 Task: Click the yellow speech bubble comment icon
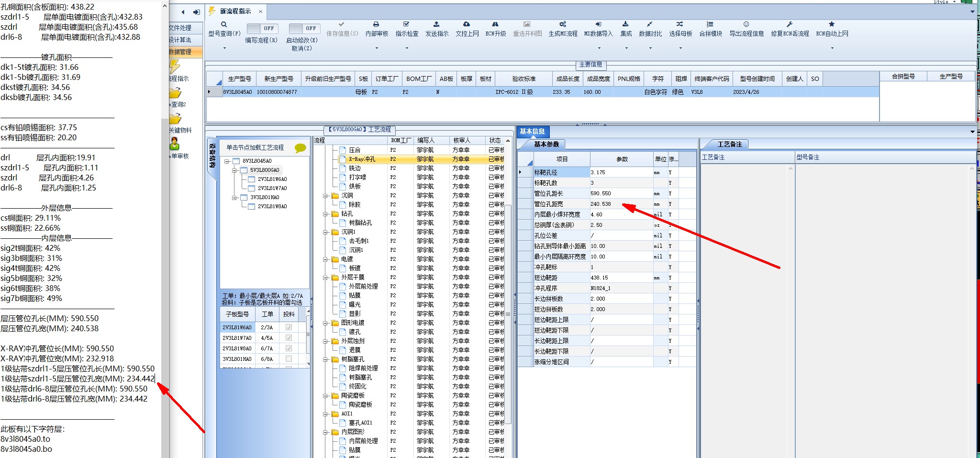(x=301, y=148)
